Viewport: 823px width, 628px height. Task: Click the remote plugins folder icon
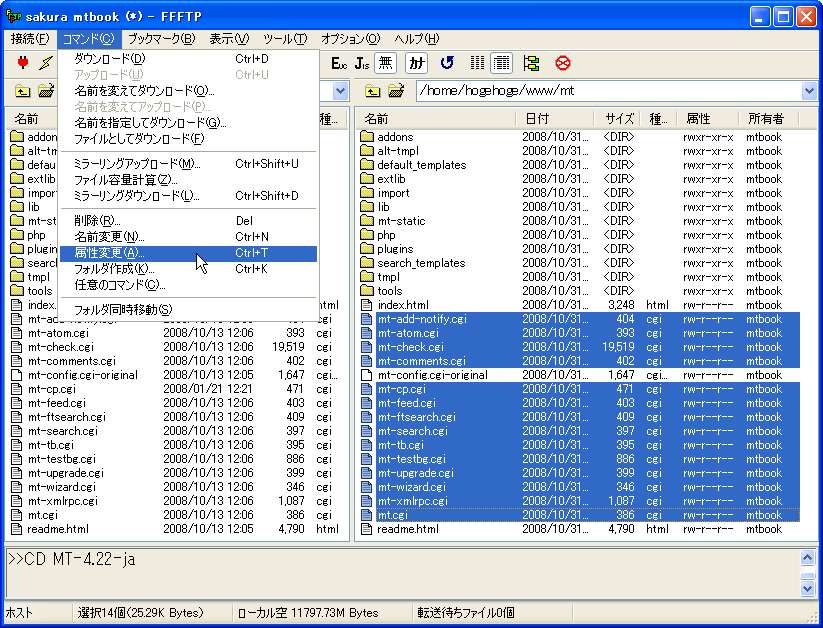366,249
